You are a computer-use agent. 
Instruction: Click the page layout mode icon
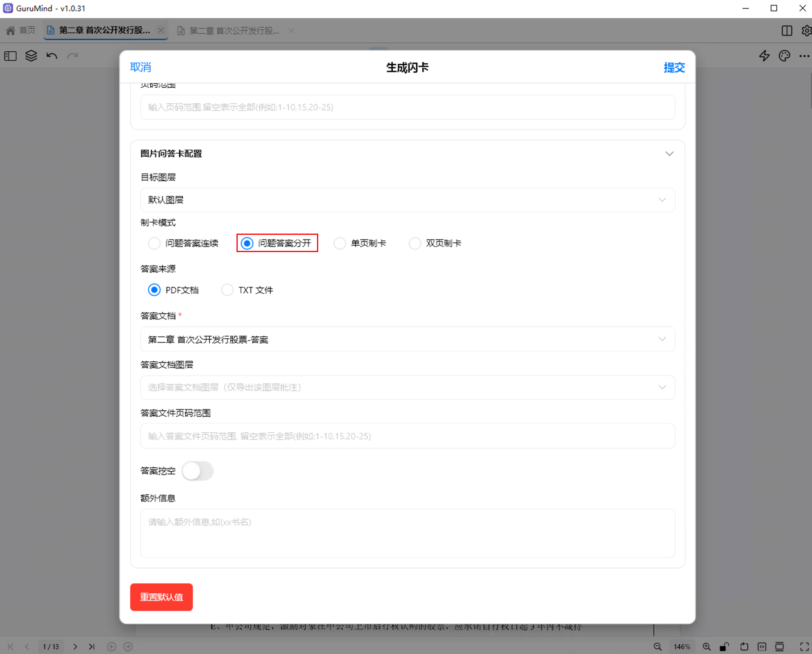pyautogui.click(x=779, y=646)
